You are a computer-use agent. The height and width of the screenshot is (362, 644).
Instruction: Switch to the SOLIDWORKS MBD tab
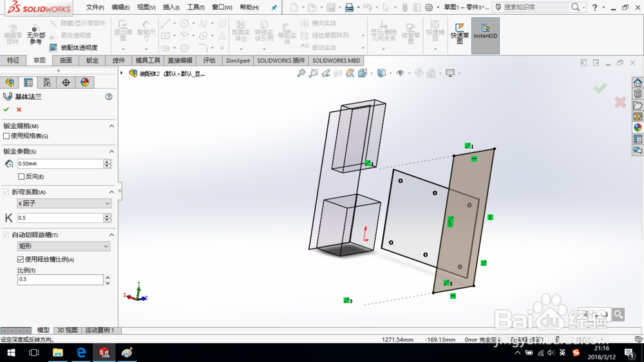tap(336, 61)
